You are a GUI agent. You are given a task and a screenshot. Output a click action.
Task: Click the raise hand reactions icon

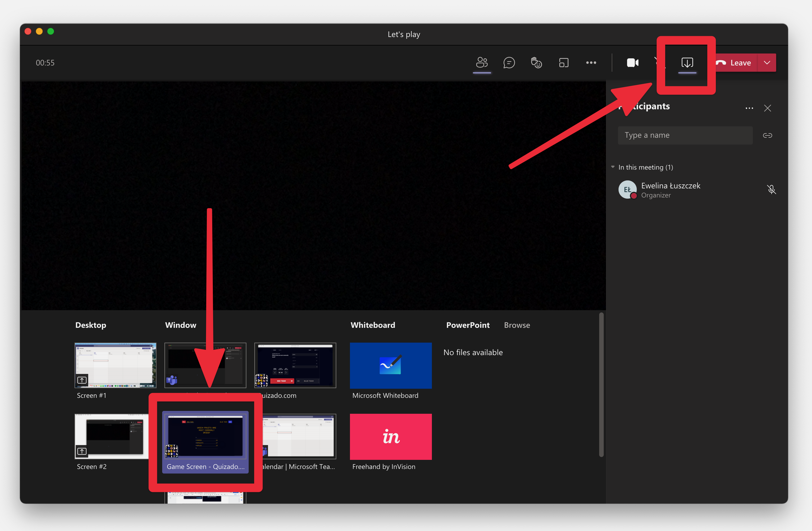[536, 63]
